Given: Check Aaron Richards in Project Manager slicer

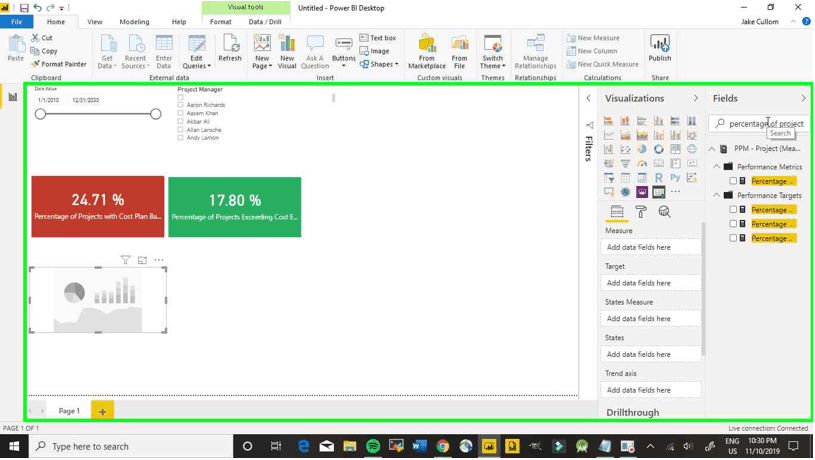Looking at the screenshot, I should pos(180,105).
